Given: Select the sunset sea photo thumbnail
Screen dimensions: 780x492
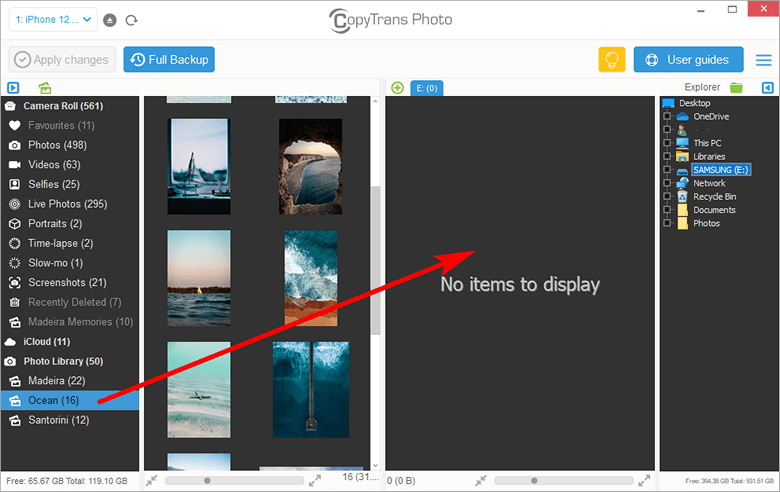Looking at the screenshot, I should pos(199,278).
